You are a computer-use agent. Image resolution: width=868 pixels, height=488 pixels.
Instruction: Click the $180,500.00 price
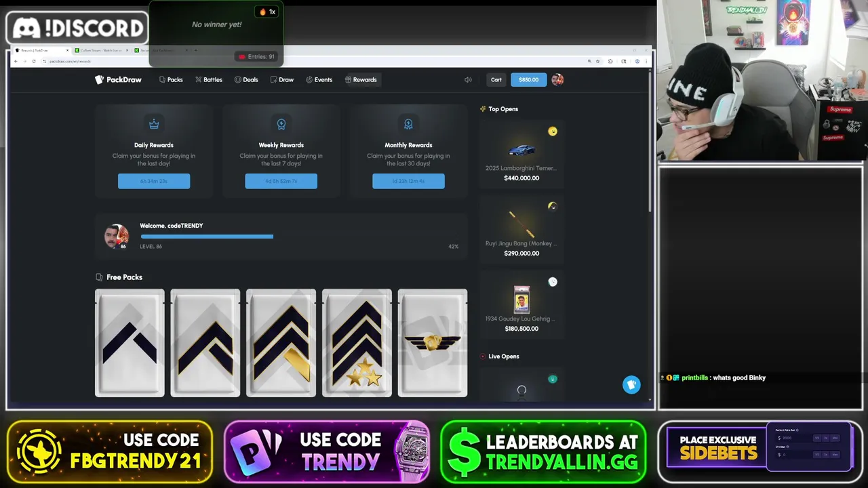pos(521,329)
